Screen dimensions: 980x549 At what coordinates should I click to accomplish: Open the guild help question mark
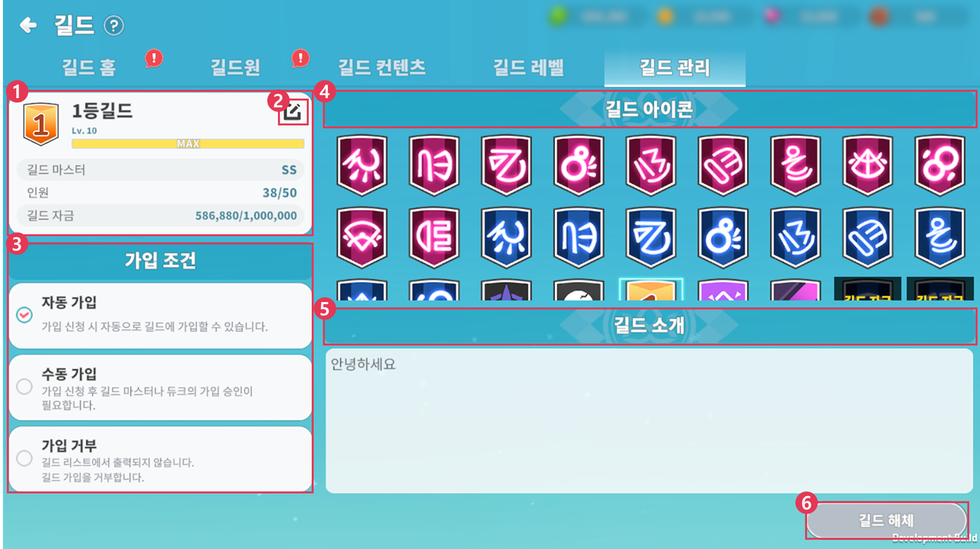114,25
